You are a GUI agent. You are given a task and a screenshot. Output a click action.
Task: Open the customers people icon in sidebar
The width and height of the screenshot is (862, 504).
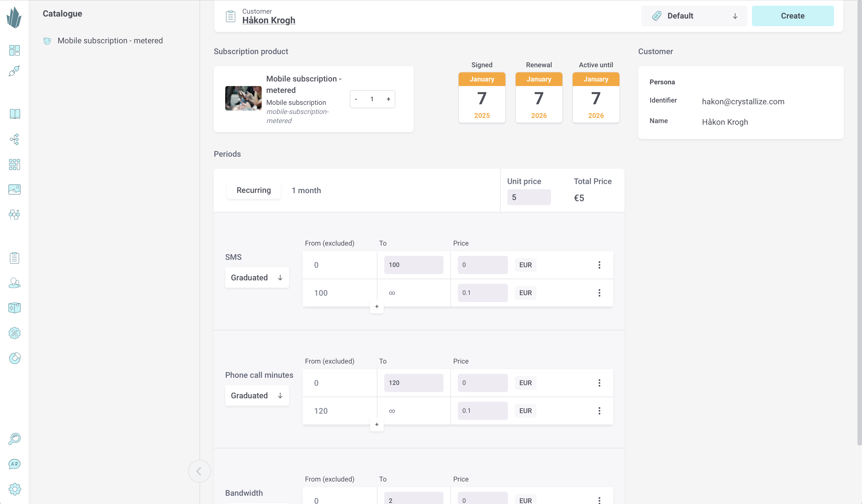(x=14, y=283)
